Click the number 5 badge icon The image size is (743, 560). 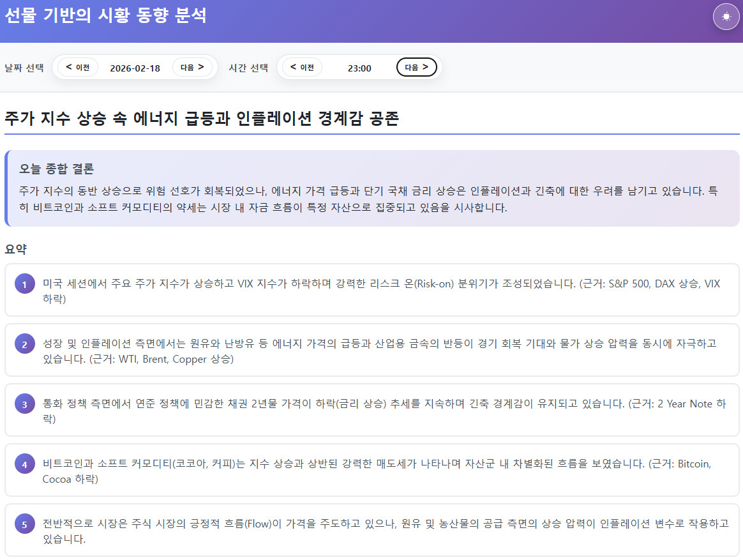[x=24, y=525]
